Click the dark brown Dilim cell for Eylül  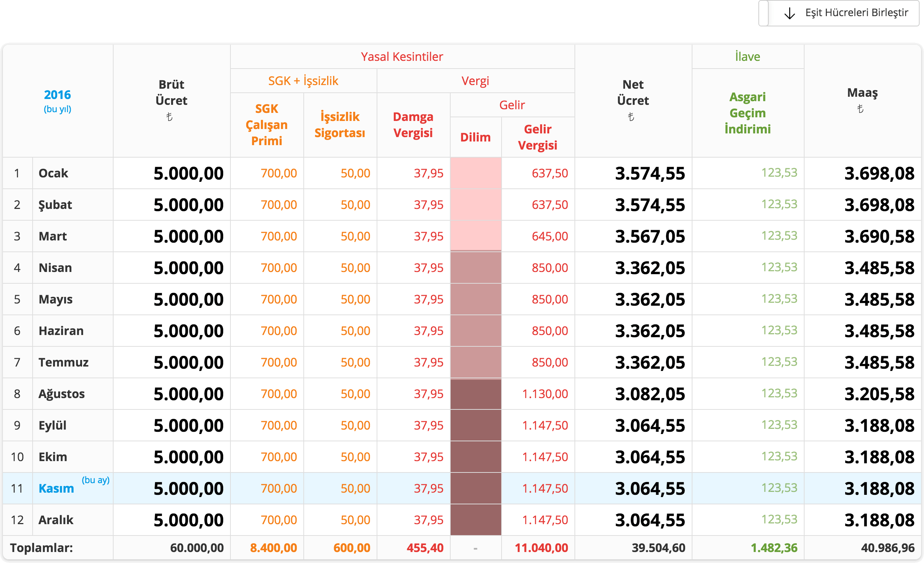[x=476, y=425]
